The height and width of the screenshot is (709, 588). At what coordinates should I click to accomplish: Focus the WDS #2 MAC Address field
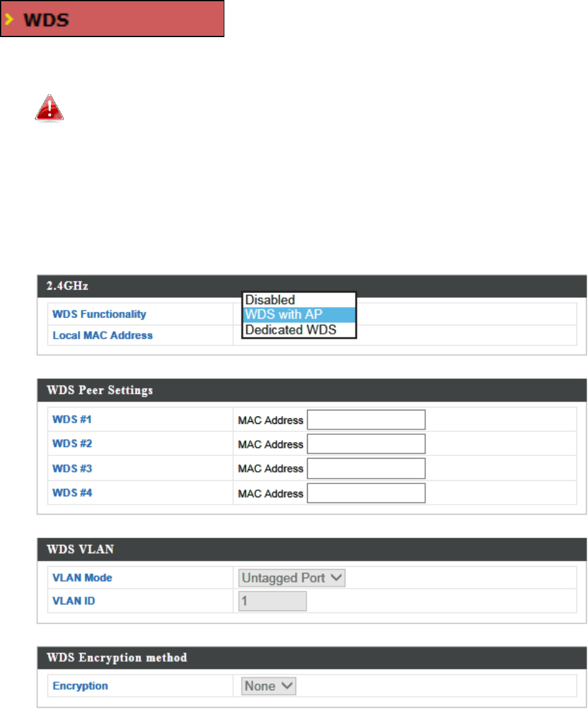pyautogui.click(x=367, y=443)
